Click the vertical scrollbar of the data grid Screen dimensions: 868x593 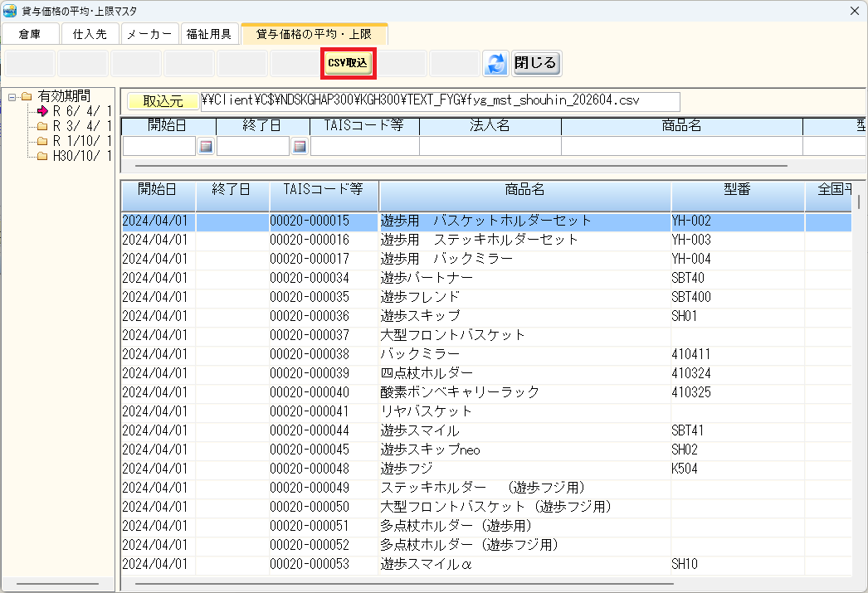pos(859,373)
